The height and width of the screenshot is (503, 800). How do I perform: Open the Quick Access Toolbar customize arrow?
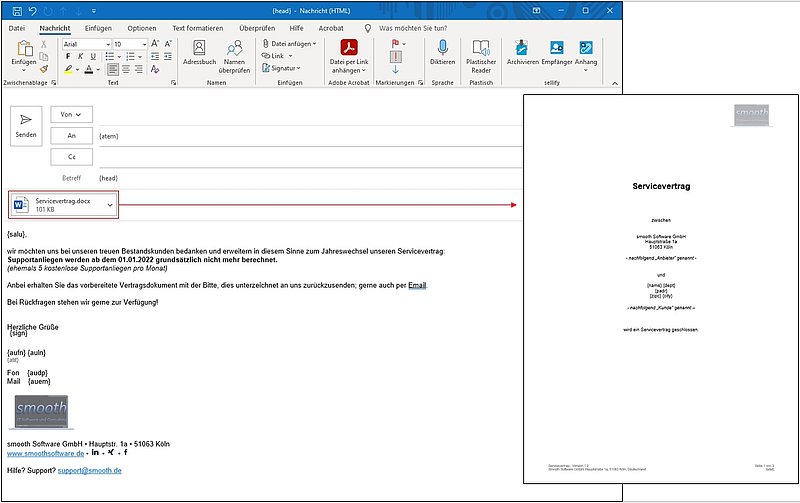click(x=94, y=11)
